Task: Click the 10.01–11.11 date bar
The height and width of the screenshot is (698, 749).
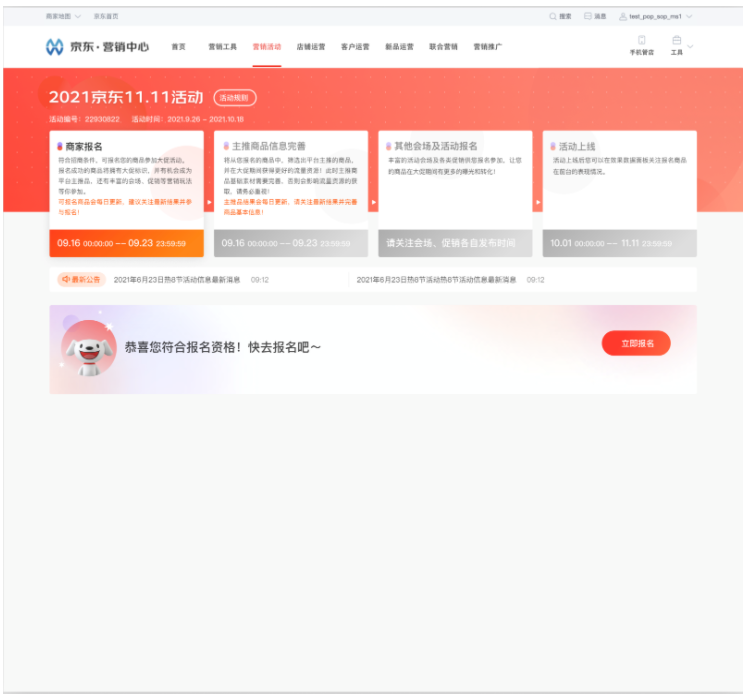Action: point(620,243)
